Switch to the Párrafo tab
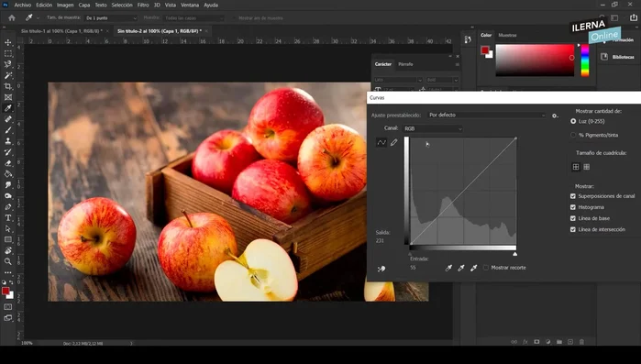 pos(405,64)
